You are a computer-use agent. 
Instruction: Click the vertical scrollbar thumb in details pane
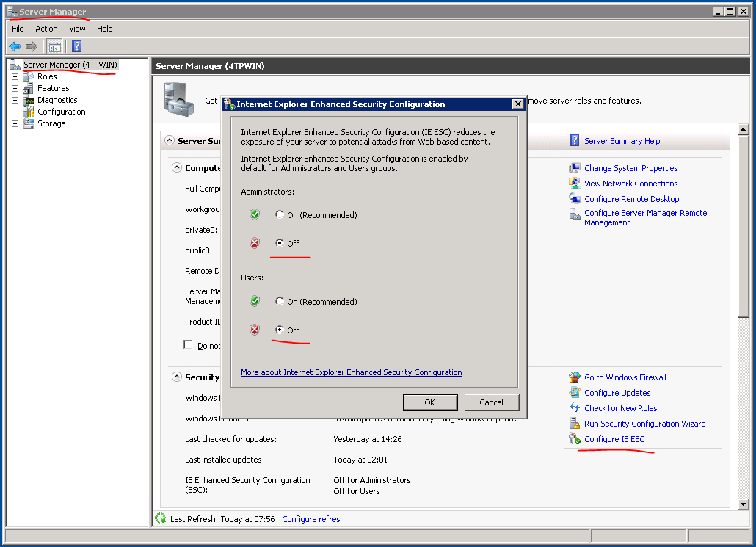point(743,225)
